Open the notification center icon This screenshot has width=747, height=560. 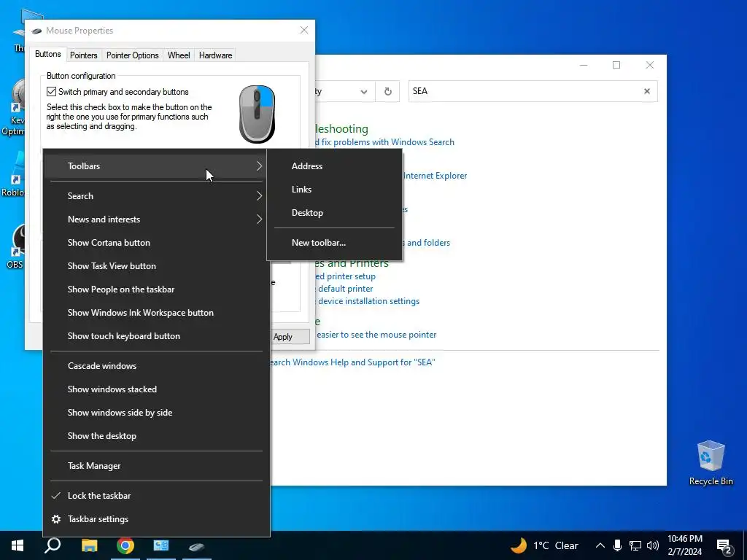[x=724, y=546]
